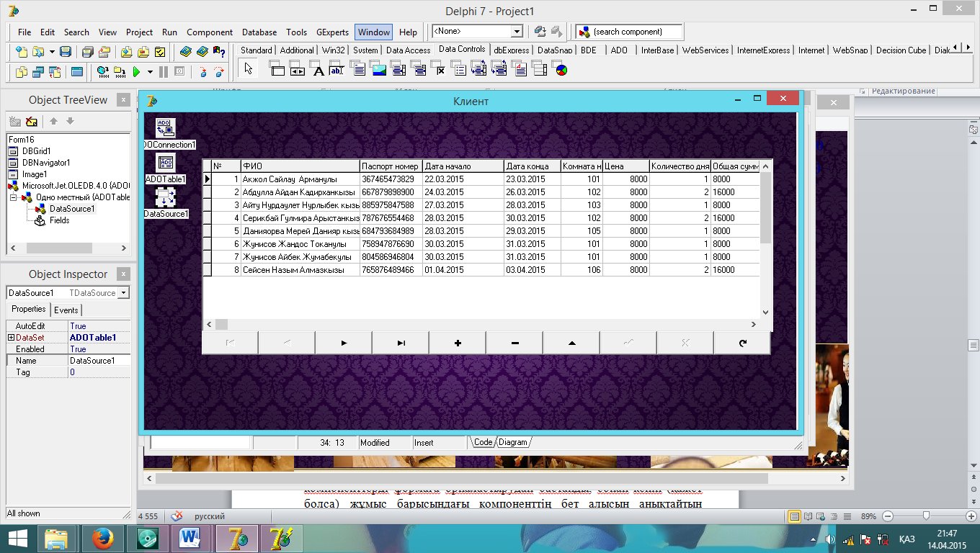Click DBNavigator Delete record minus button
The width and height of the screenshot is (980, 553).
pos(514,343)
